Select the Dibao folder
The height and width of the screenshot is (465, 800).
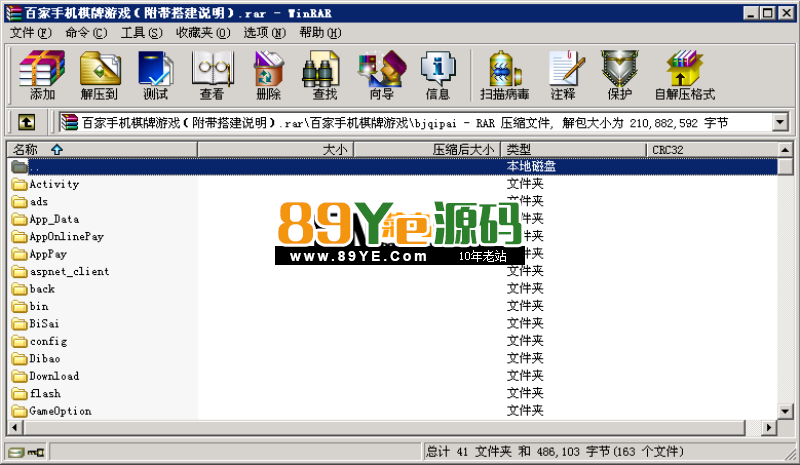[36, 358]
